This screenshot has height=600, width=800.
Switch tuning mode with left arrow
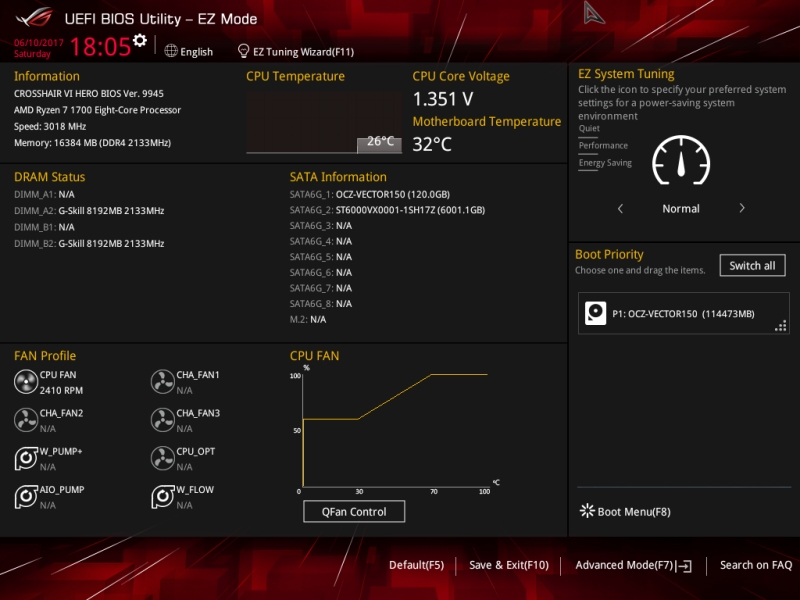(620, 208)
